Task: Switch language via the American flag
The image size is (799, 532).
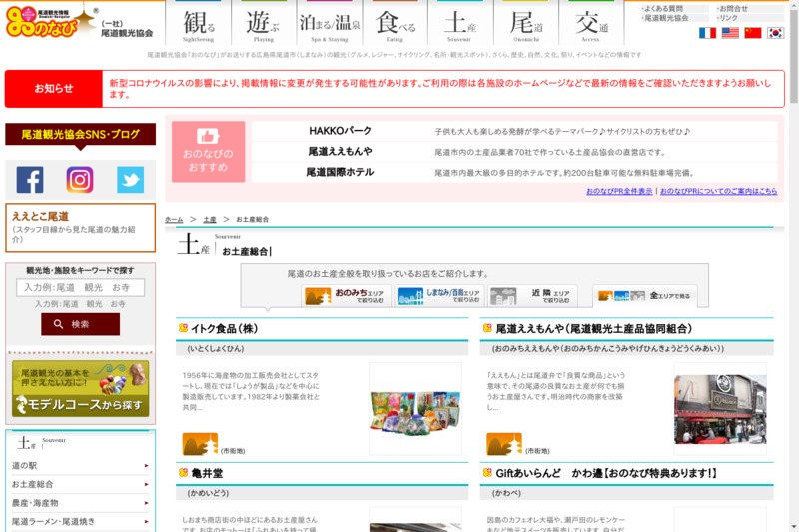Action: coord(730,33)
